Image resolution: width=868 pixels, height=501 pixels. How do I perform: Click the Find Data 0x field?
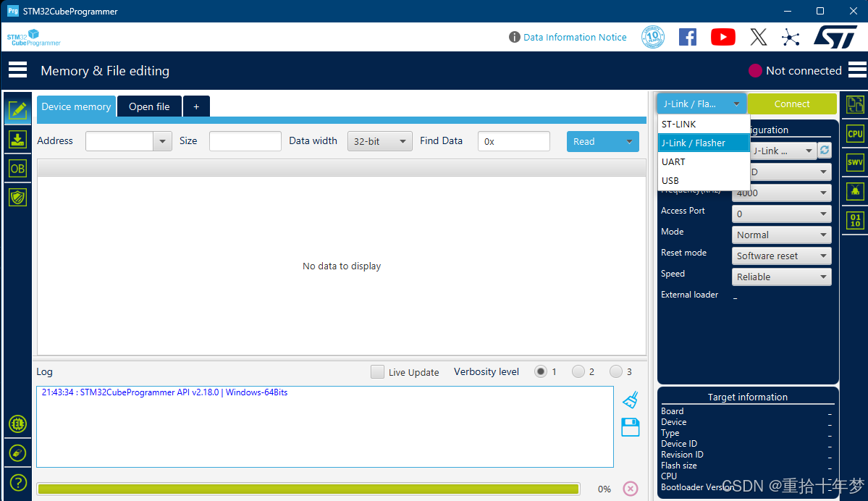(x=514, y=141)
